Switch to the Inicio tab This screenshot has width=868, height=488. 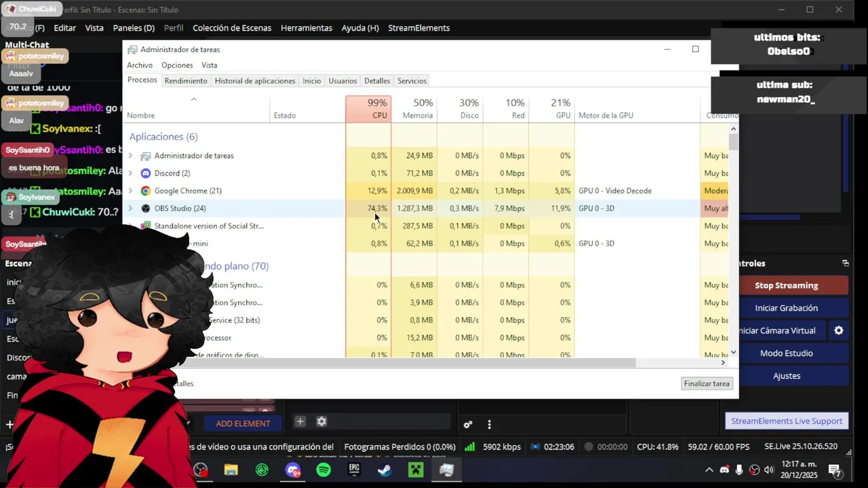(312, 81)
